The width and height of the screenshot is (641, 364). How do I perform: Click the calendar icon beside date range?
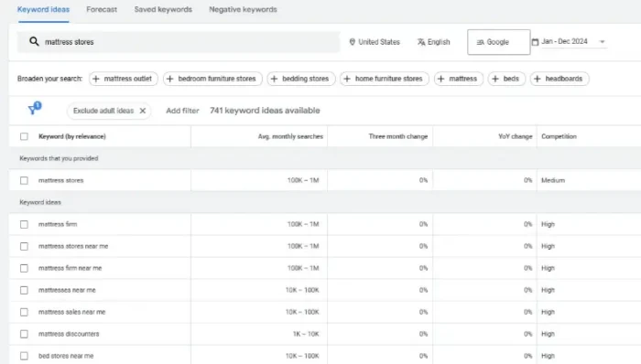(x=535, y=42)
